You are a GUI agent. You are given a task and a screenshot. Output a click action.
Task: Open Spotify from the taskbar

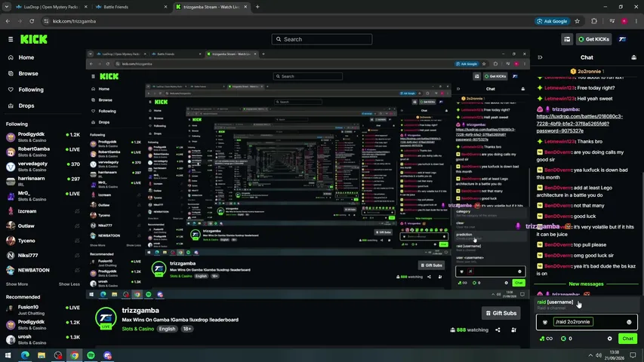[91, 355]
